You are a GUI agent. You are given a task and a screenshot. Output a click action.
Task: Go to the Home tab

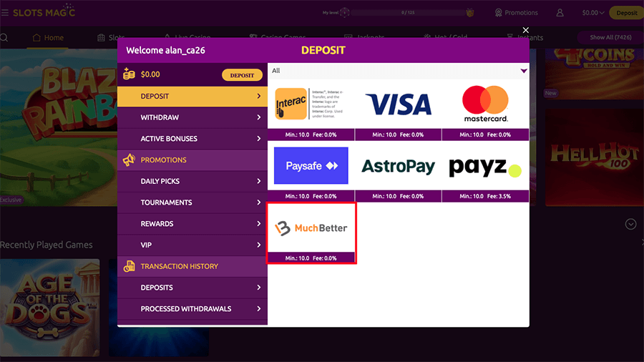tap(48, 38)
